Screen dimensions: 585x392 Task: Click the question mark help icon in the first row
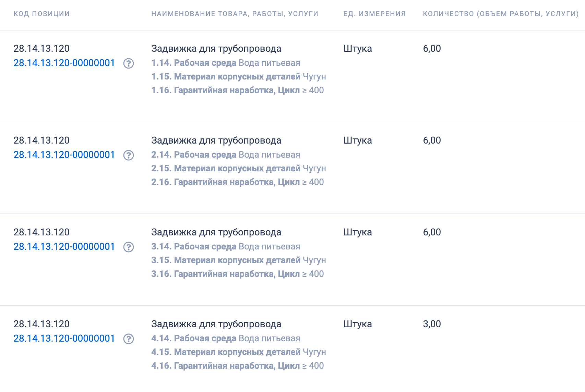pos(129,63)
